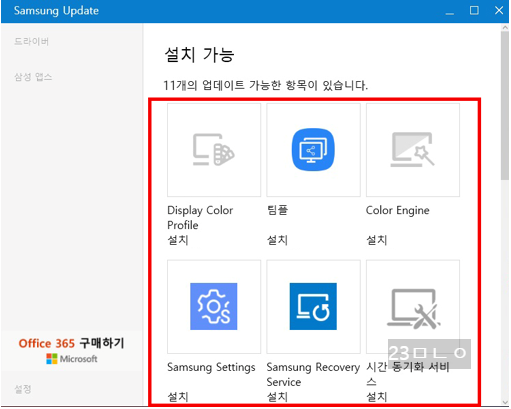Click 설치 under Samsung Recovery Service
511x409 pixels.
click(277, 397)
